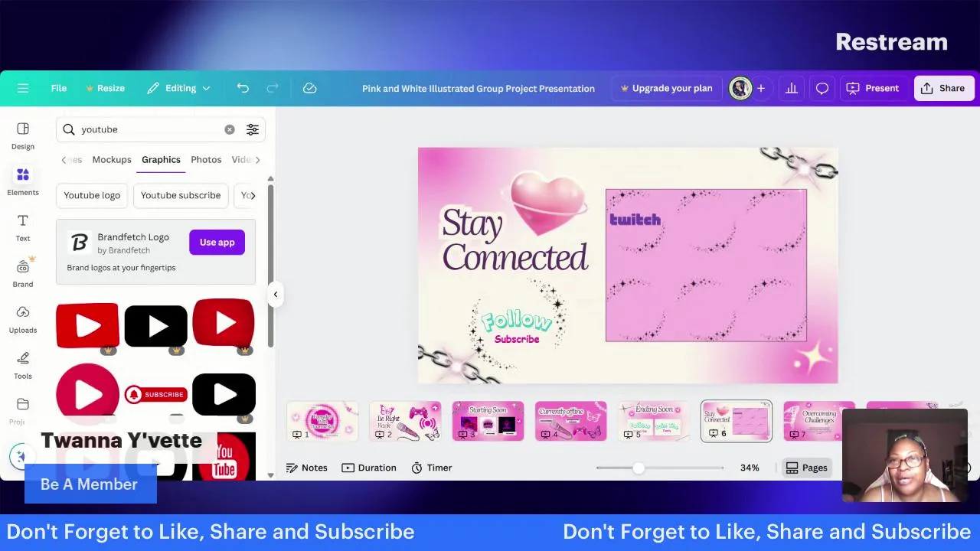The image size is (980, 551).
Task: Open the Uploads sidebar panel
Action: click(x=23, y=319)
